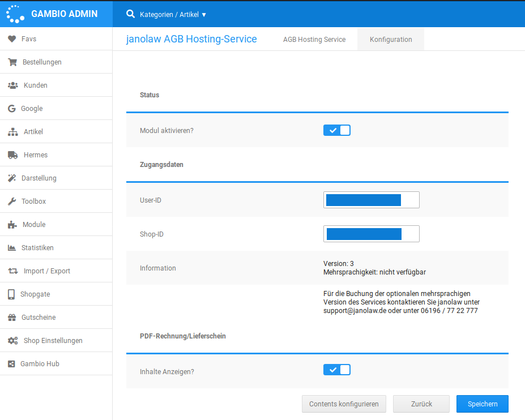Click the heart icon next to Favs

(12, 39)
